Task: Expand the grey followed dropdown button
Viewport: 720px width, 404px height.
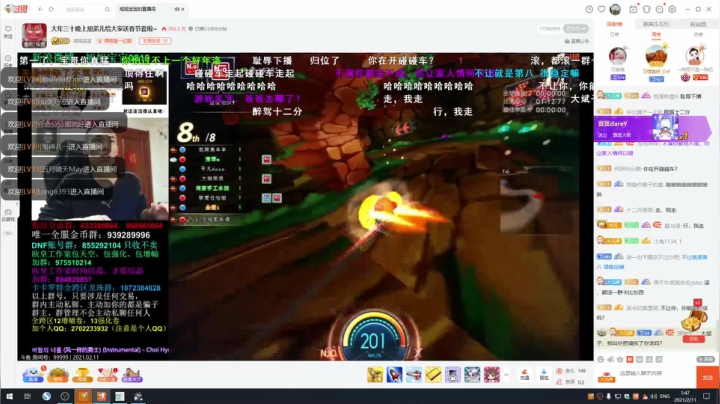Action: click(576, 28)
